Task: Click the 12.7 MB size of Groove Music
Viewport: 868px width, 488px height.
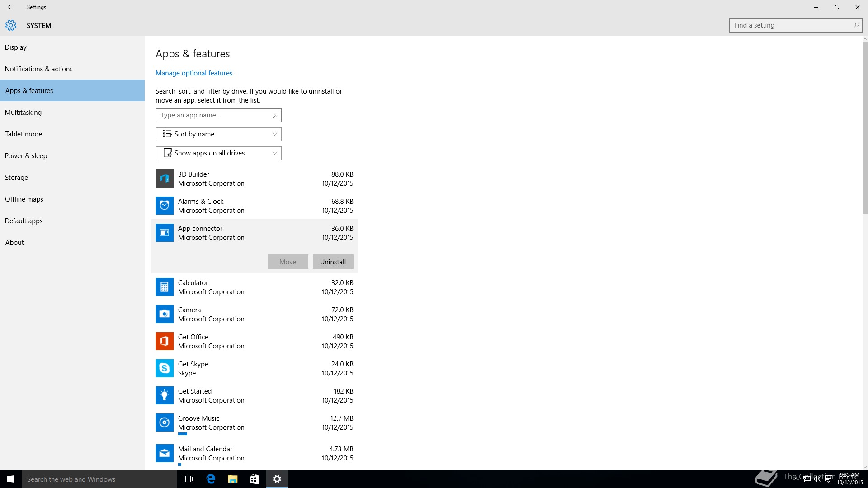Action: pyautogui.click(x=342, y=418)
